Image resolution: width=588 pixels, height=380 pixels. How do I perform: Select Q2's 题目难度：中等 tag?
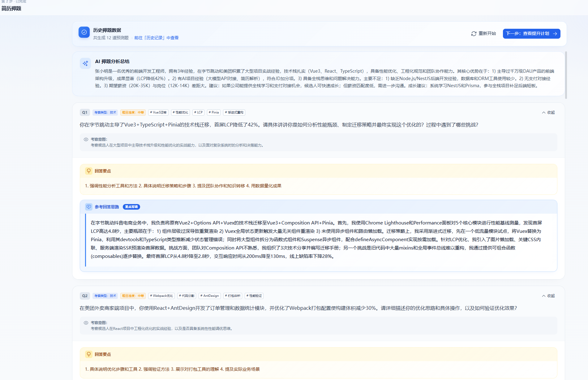133,296
